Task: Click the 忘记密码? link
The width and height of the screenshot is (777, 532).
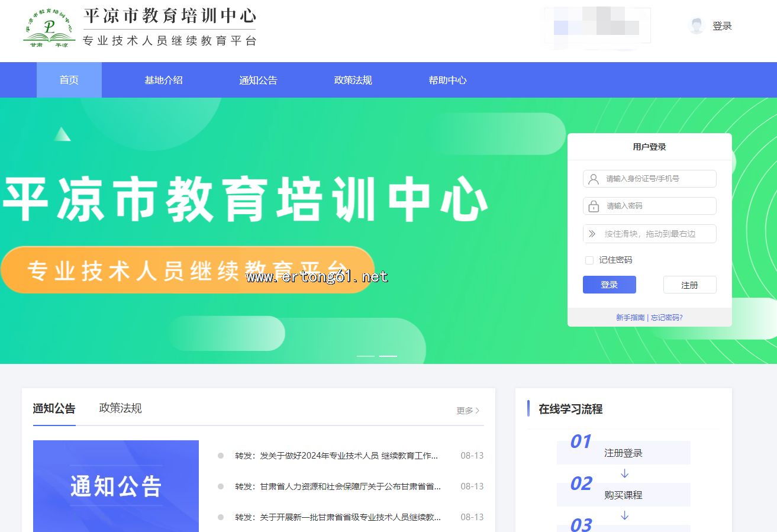Action: pyautogui.click(x=667, y=318)
